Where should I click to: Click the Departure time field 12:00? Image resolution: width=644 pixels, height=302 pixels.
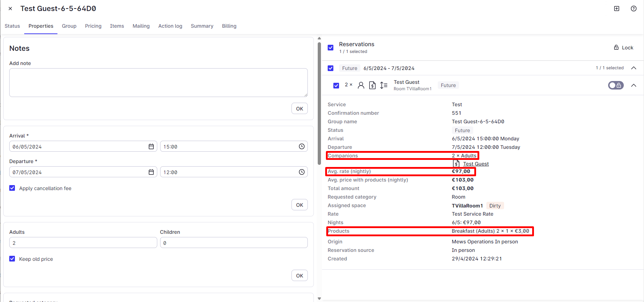234,172
